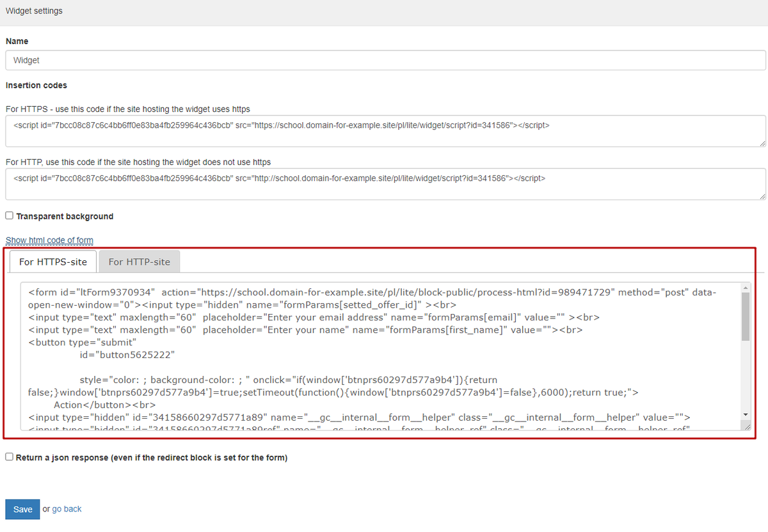The height and width of the screenshot is (532, 768).
Task: Select the "For HTTPS-site" tab
Action: [x=52, y=262]
